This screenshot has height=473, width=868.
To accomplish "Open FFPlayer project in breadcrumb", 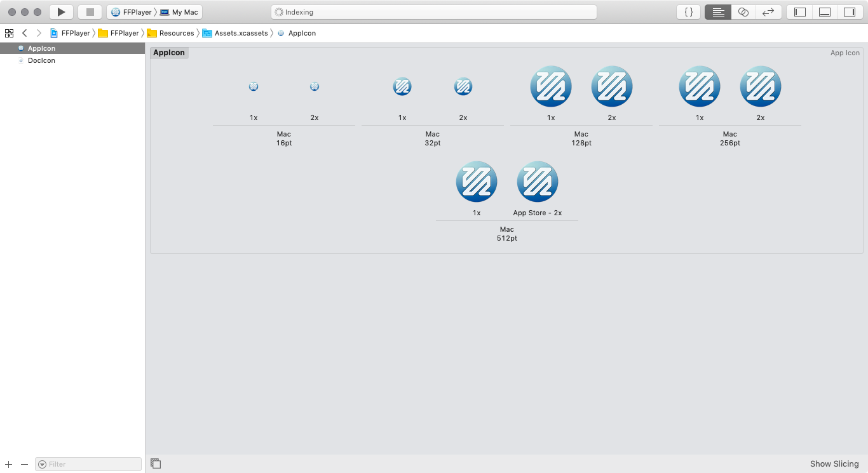I will 70,33.
